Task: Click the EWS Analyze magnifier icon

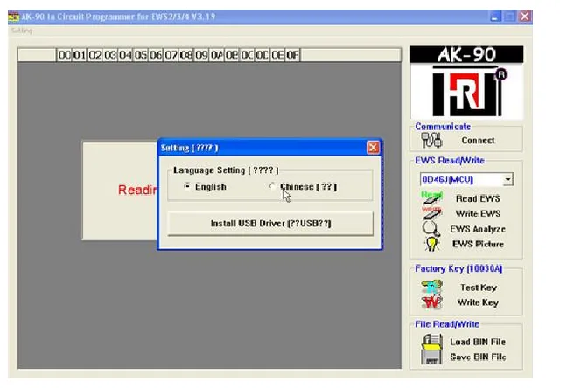Action: 430,228
